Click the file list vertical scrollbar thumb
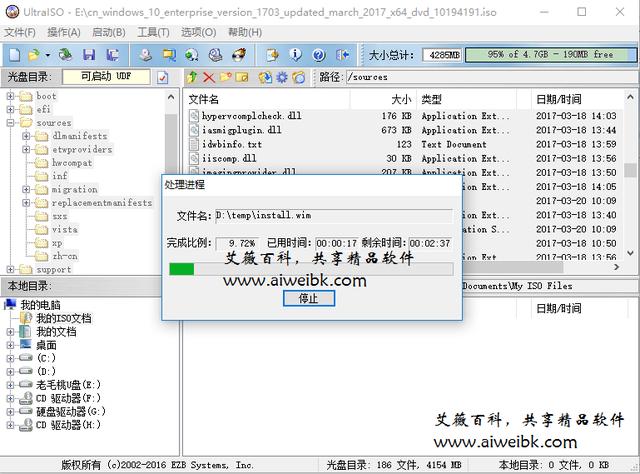This screenshot has width=640, height=474. click(630, 170)
